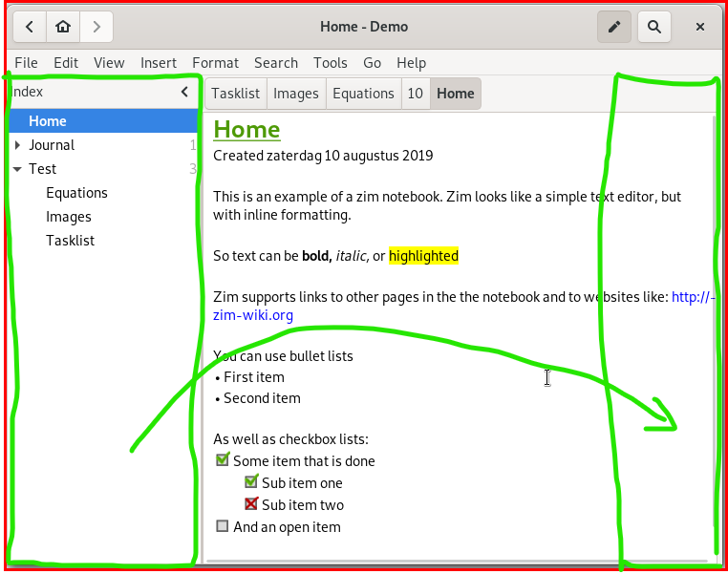
Task: Click 'As well as checkbox lists:' text
Action: tap(290, 439)
